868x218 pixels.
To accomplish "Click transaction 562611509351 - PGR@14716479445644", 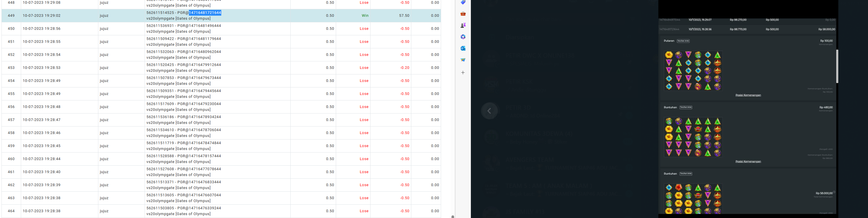I will coord(184,91).
